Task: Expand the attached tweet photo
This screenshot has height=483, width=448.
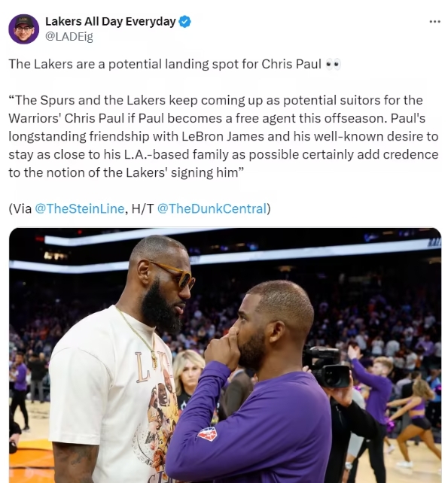Action: click(225, 355)
